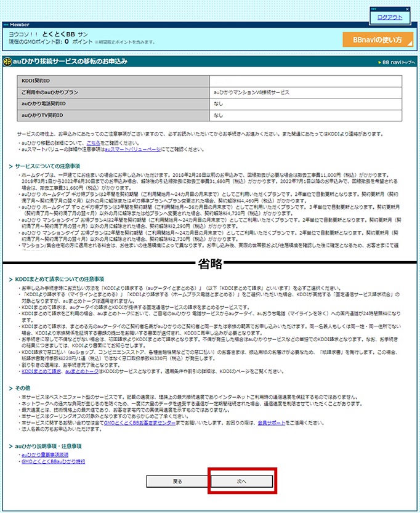The height and width of the screenshot is (513, 420).
Task: Click auひかり説明事項・注意事項 section heading
Action: coord(50,445)
